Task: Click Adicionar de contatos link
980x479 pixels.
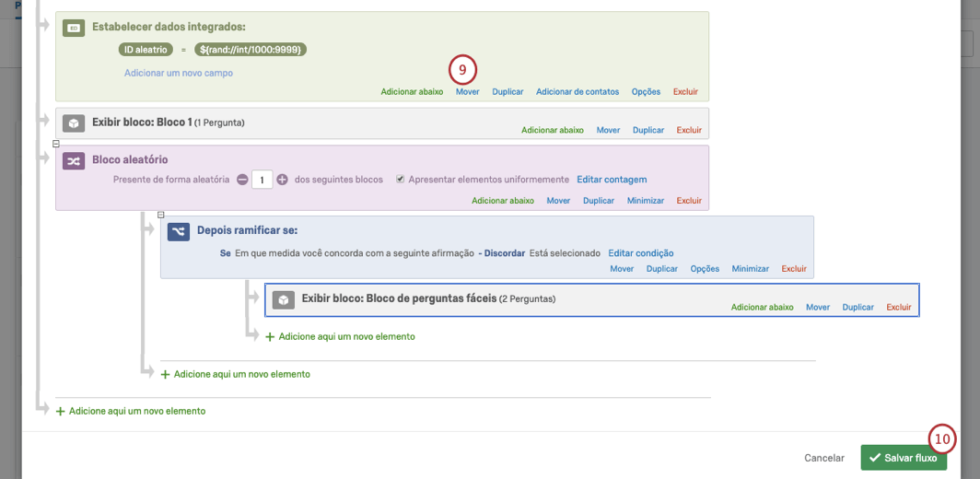Action: (577, 92)
